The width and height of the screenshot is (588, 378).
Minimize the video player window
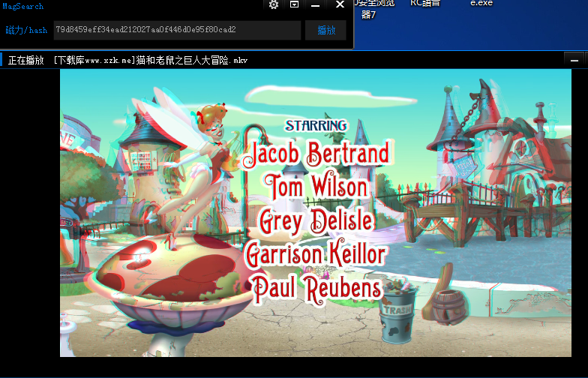[x=574, y=60]
